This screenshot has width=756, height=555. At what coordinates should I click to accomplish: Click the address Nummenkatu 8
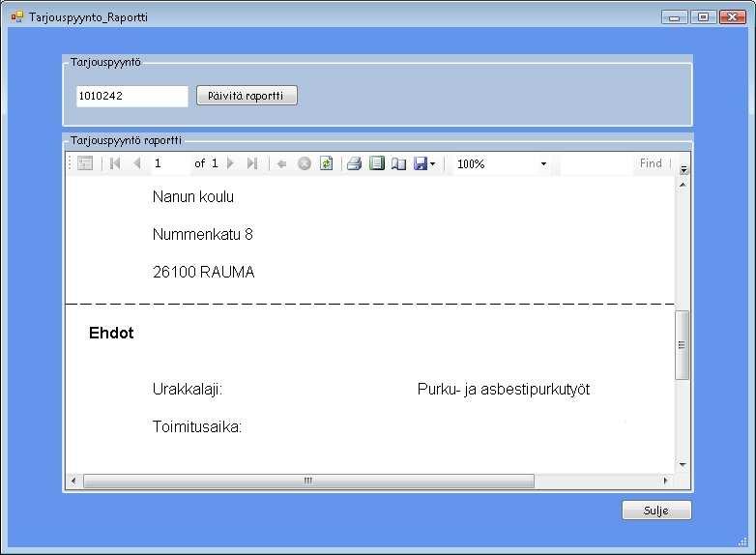(202, 234)
